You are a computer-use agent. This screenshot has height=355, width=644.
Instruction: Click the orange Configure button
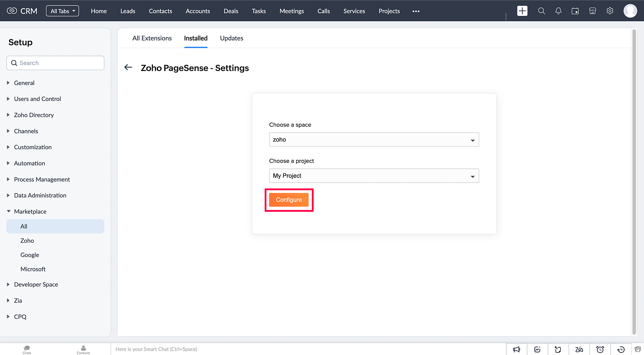pyautogui.click(x=289, y=200)
